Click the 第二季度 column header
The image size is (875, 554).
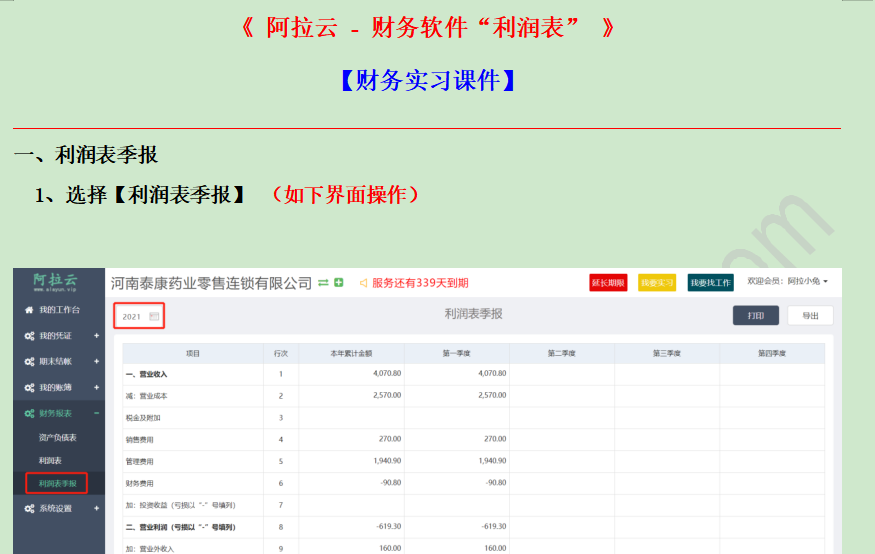tap(561, 353)
